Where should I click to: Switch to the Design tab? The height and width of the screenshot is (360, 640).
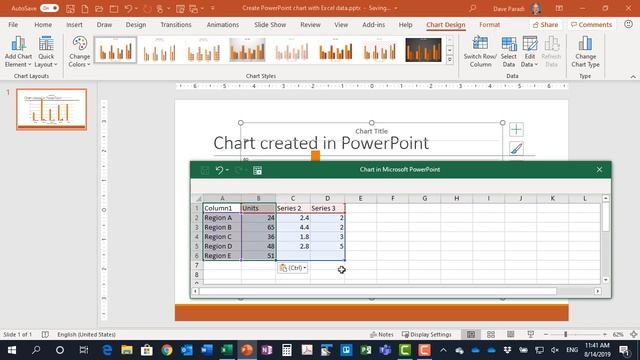tap(136, 24)
